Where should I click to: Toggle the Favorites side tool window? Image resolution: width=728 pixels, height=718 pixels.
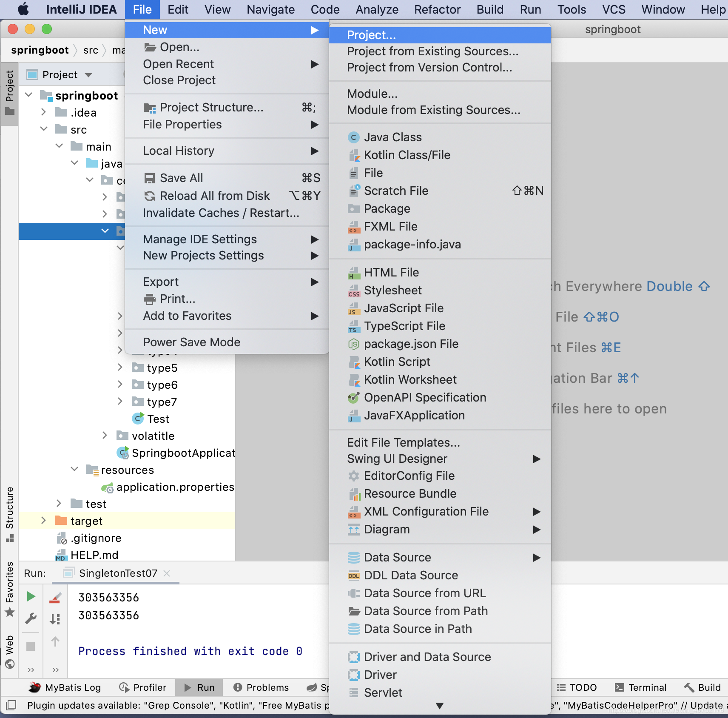point(9,589)
